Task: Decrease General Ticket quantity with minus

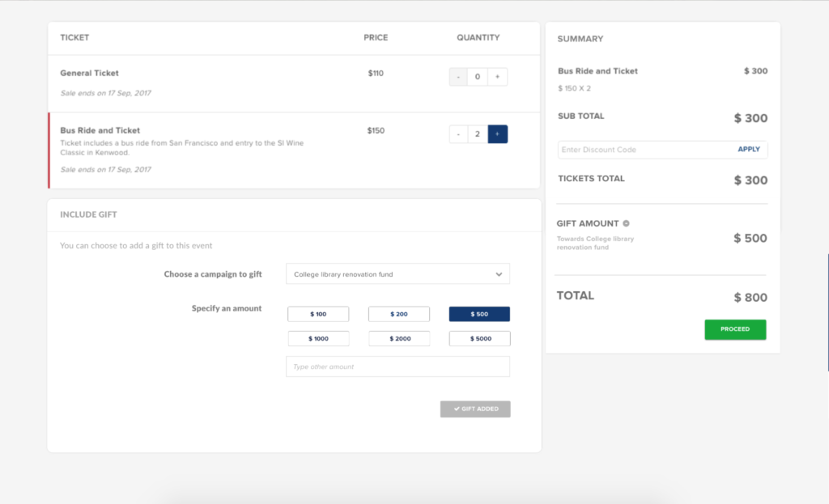Action: [x=458, y=77]
